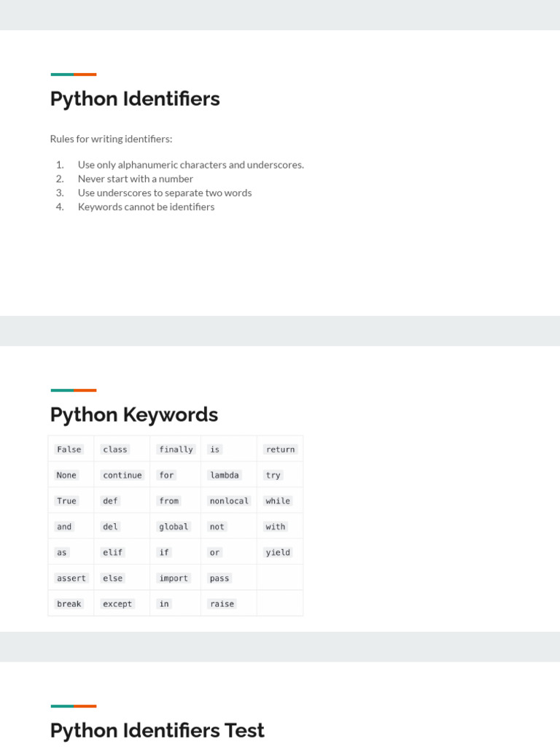Click the 'assert' keyword cell
The width and height of the screenshot is (560, 747).
pos(71,578)
